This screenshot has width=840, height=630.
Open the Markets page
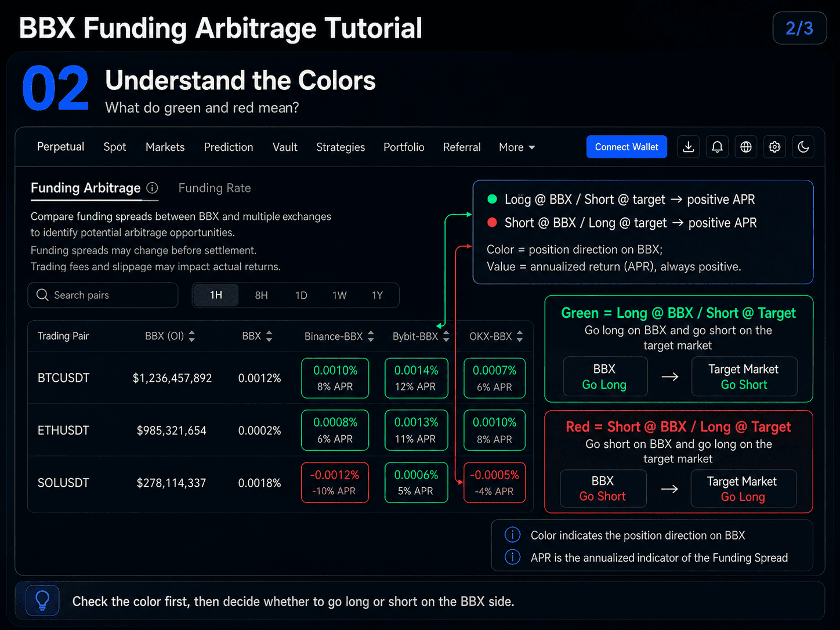coord(165,147)
